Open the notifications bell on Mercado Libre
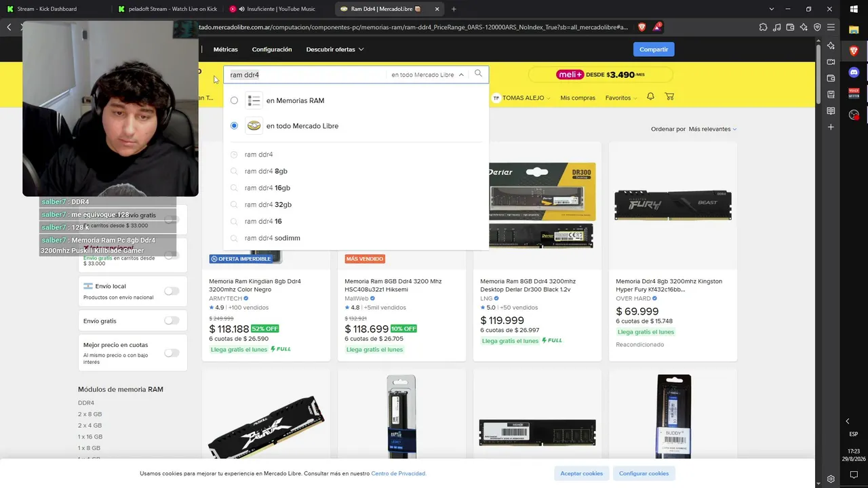 coord(650,97)
